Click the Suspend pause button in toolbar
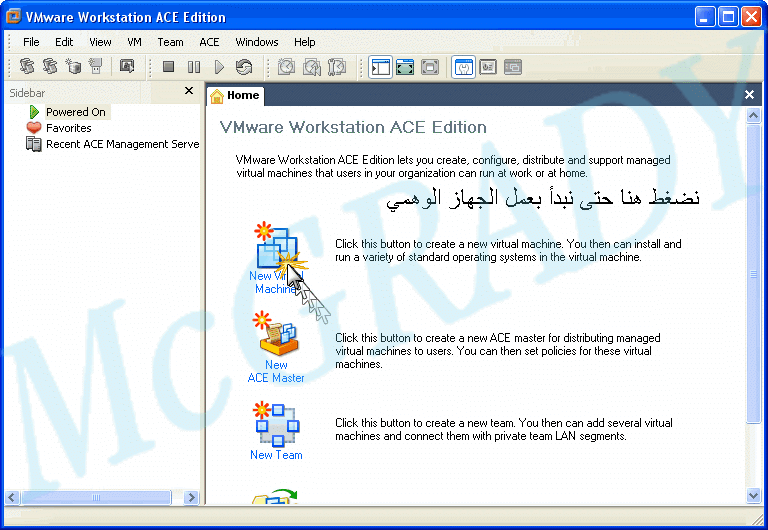 (x=194, y=67)
